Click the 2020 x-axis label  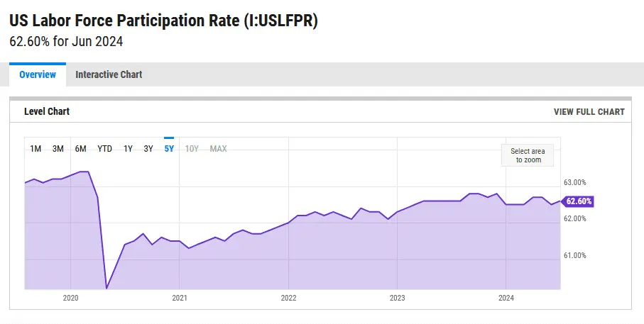pos(70,298)
